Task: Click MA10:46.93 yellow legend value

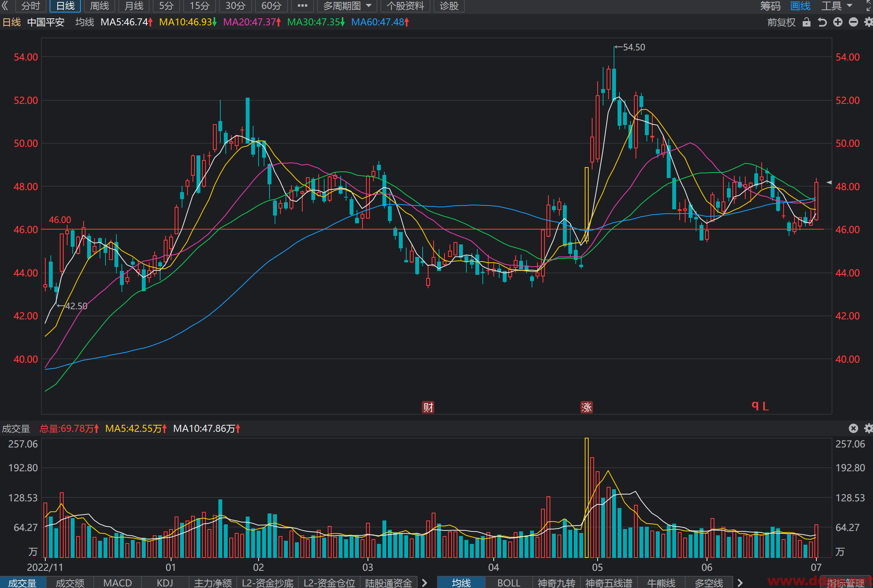Action: point(188,22)
